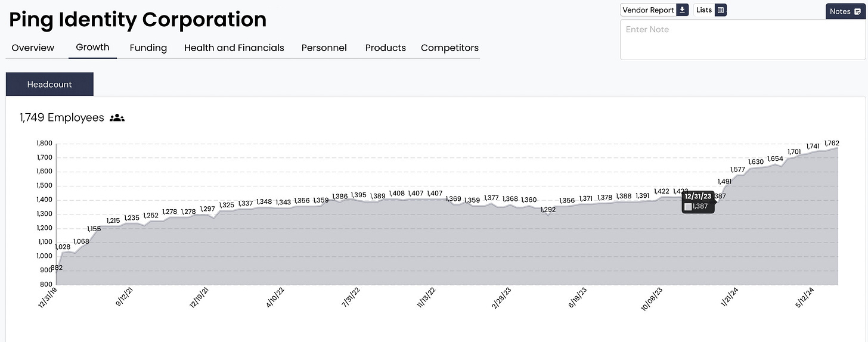Open the Products tab

click(386, 48)
